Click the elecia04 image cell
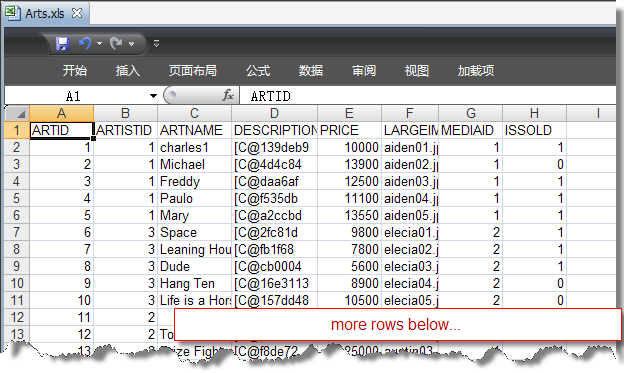 coord(410,283)
